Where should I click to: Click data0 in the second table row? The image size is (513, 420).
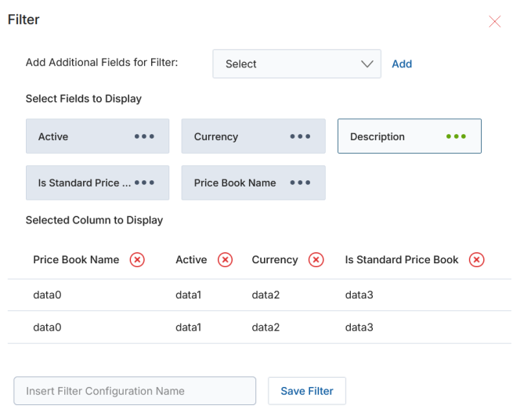pyautogui.click(x=47, y=328)
